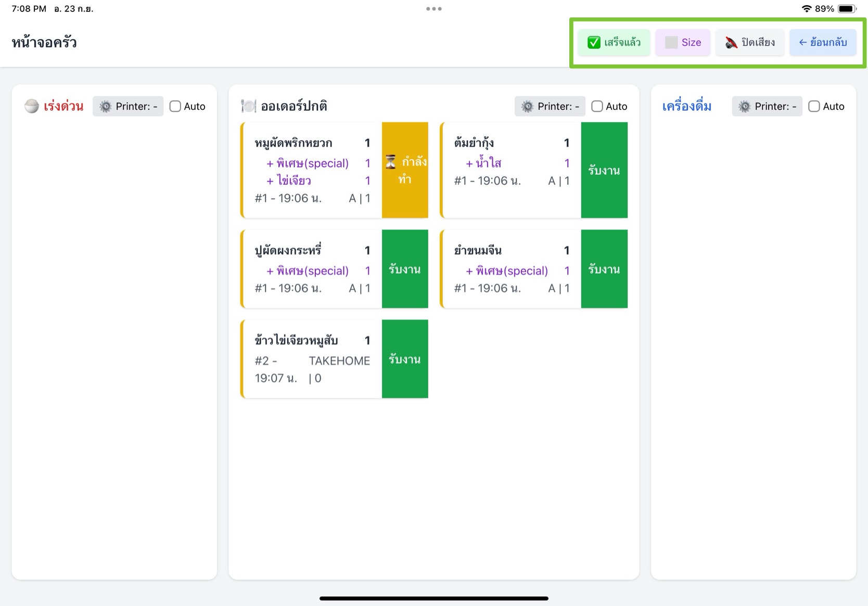
Task: Click the gray square Size icon
Action: tap(671, 43)
